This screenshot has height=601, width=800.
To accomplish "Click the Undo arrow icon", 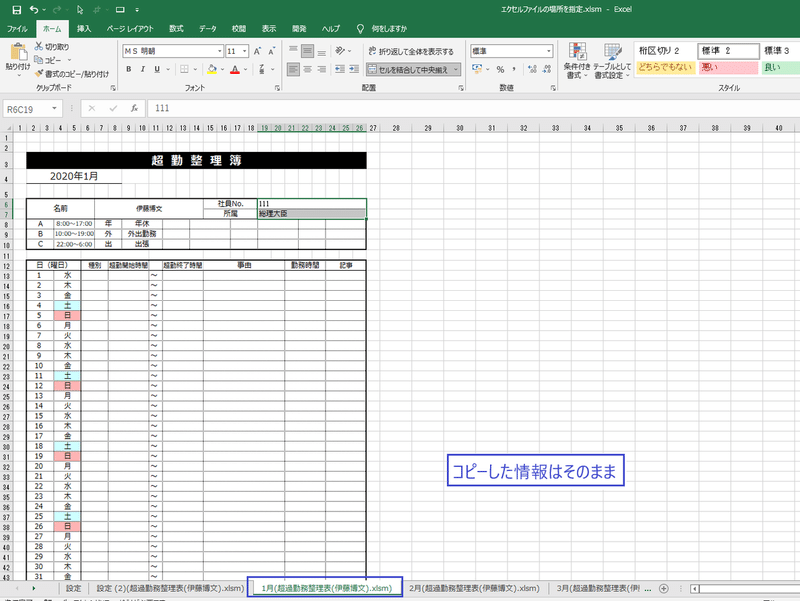I will 34,10.
